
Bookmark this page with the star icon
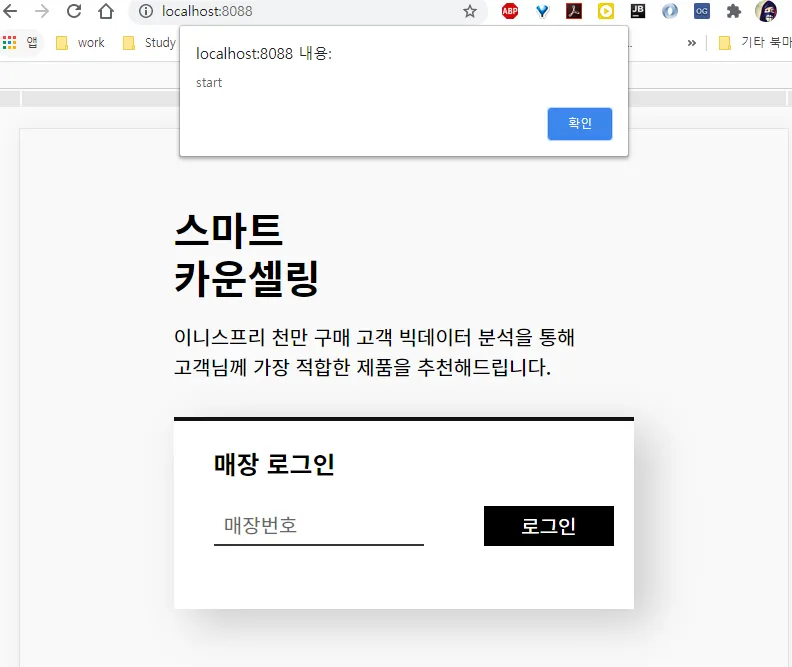pos(470,11)
